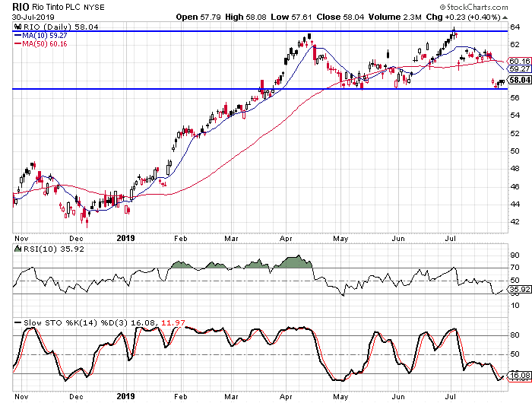
Task: Click the 2019 label under the price chart
Action: coord(125,238)
